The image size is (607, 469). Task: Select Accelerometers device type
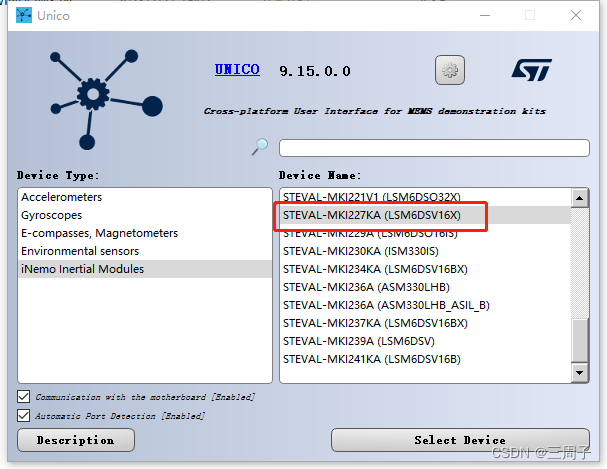click(144, 197)
